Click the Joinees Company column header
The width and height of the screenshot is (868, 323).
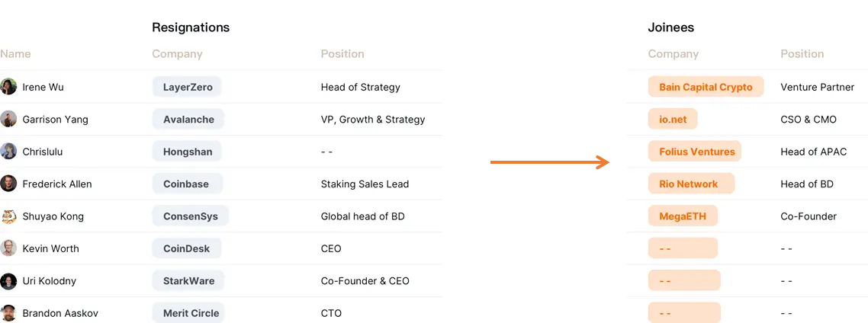673,54
